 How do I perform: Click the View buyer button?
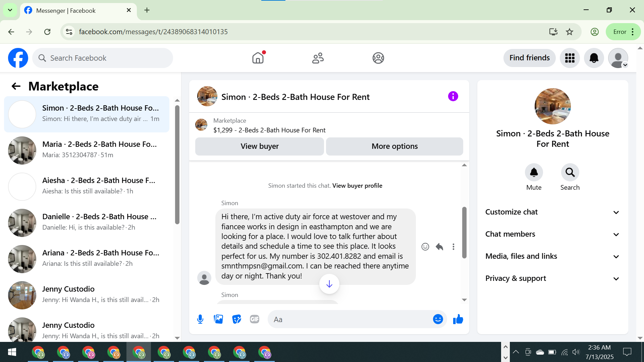259,146
